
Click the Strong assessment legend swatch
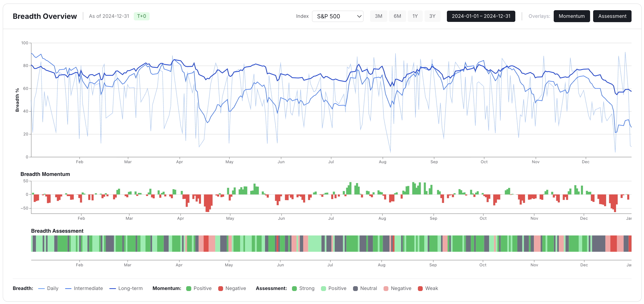click(294, 288)
